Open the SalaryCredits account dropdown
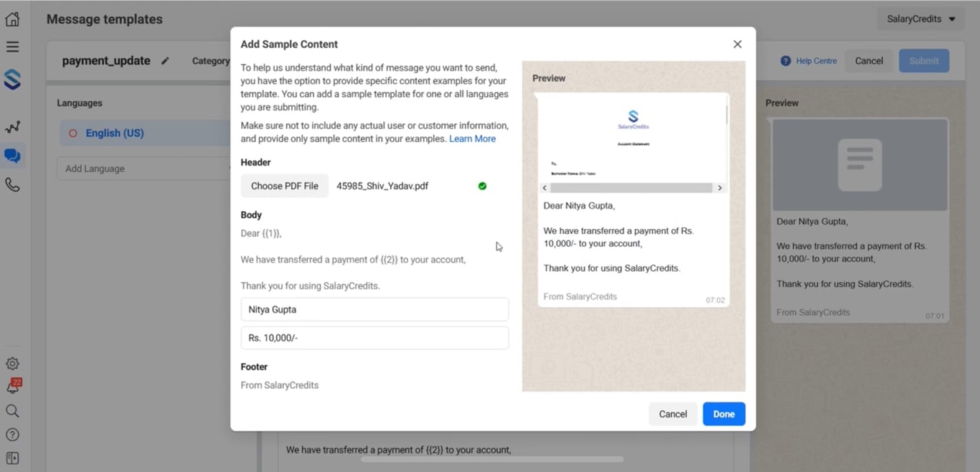The height and width of the screenshot is (472, 980). point(920,19)
